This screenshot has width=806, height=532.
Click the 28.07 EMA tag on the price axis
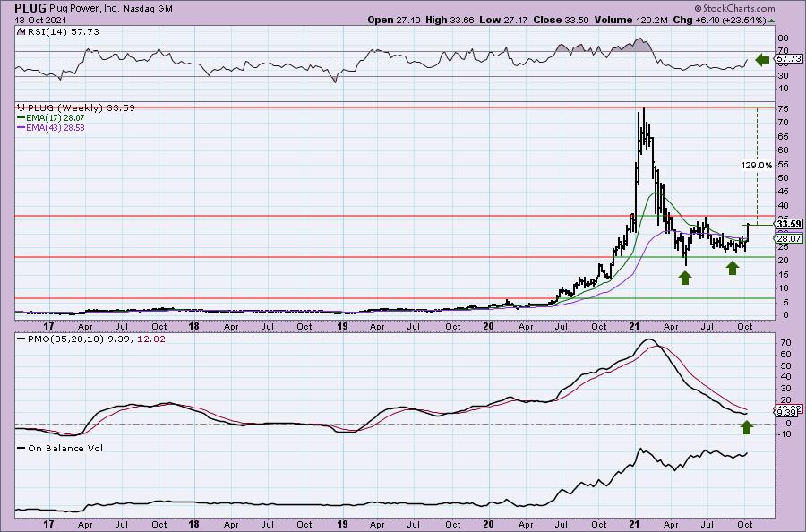[x=788, y=238]
